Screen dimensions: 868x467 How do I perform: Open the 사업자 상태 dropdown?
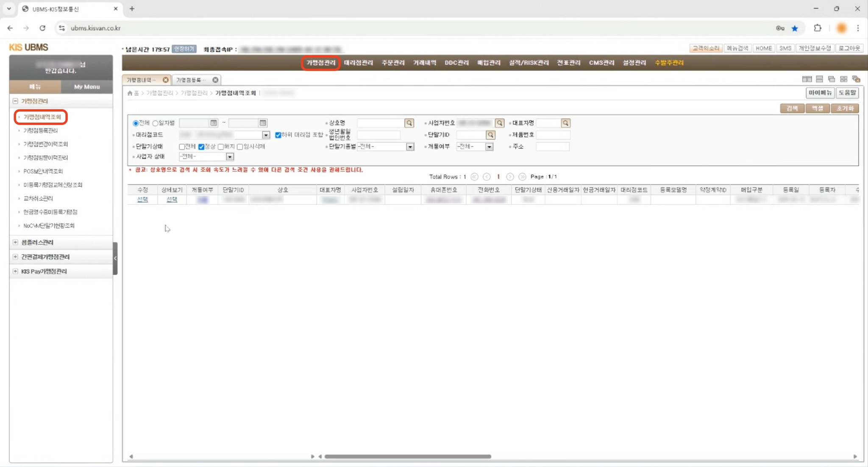[x=229, y=157]
